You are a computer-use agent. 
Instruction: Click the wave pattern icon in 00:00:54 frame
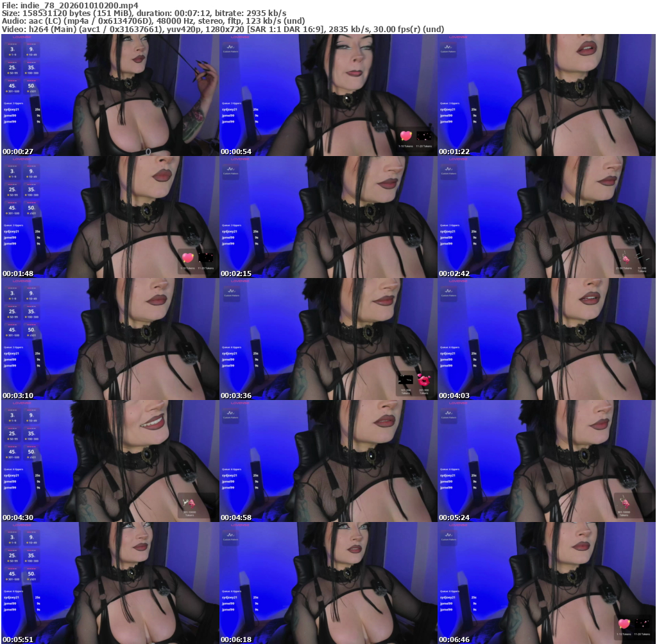pos(231,48)
